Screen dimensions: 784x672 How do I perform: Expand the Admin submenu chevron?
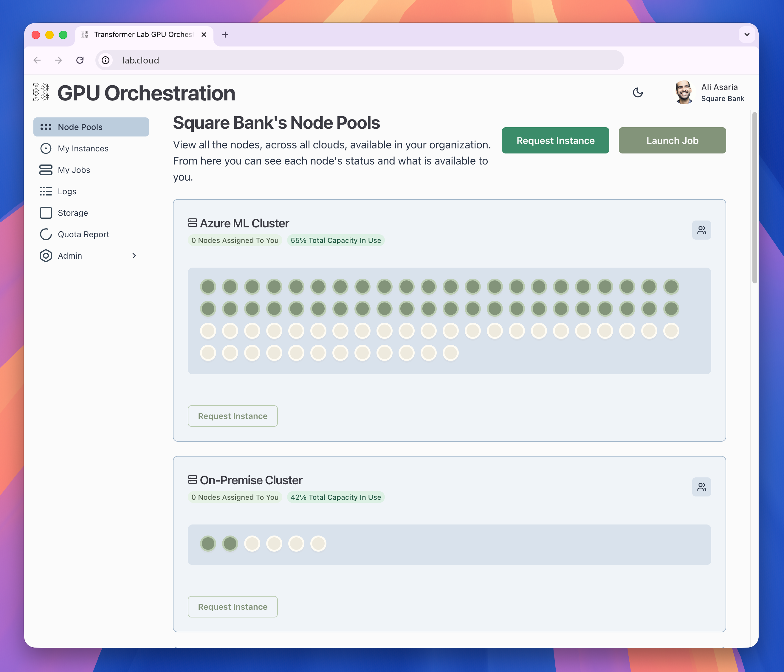[134, 256]
